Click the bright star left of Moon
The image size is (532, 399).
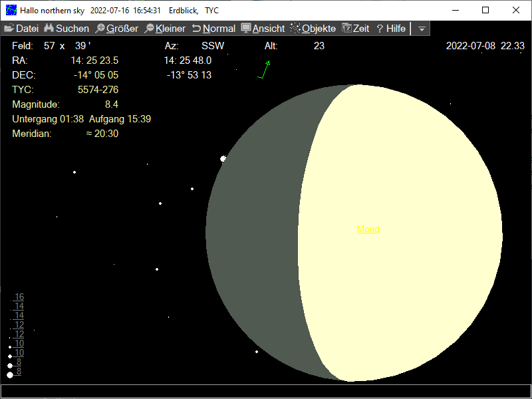(x=223, y=158)
